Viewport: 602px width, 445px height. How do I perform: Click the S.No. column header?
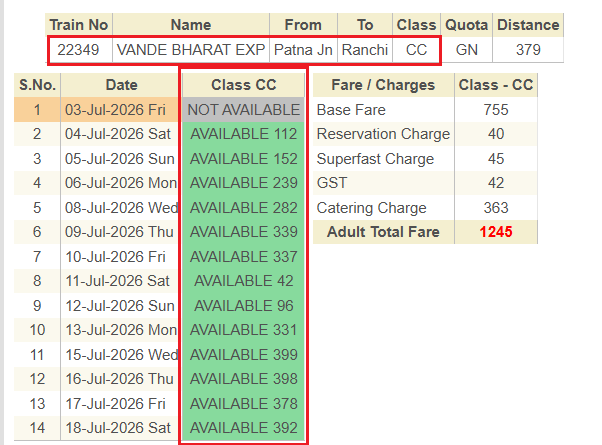click(37, 85)
